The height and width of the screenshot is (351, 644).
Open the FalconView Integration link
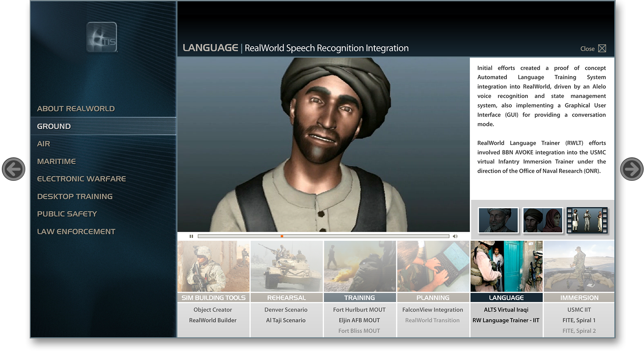coord(433,310)
